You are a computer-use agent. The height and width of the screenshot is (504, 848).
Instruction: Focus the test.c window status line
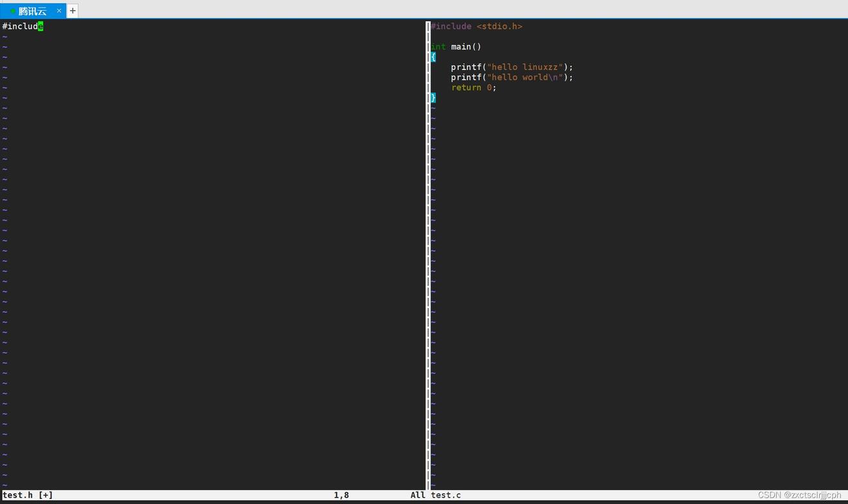(x=446, y=495)
